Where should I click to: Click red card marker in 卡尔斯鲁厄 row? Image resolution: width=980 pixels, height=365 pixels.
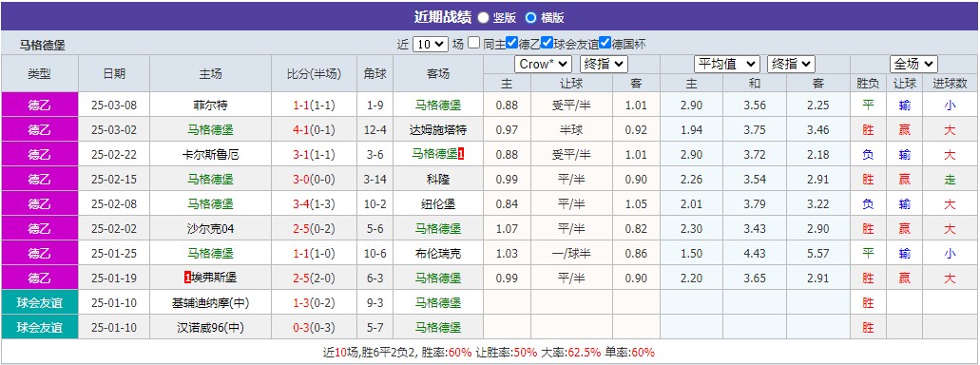[461, 154]
